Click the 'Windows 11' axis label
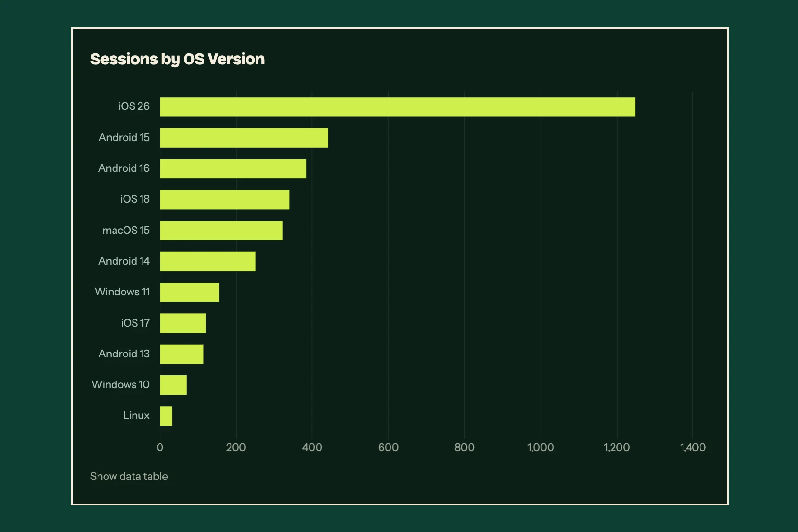Viewport: 798px width, 532px height. coord(122,292)
